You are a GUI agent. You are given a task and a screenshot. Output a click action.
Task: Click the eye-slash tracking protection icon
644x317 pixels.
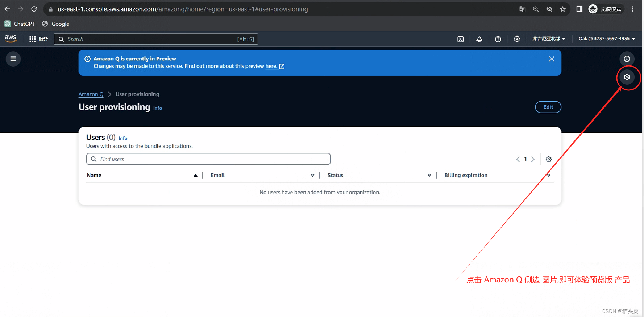pos(549,9)
